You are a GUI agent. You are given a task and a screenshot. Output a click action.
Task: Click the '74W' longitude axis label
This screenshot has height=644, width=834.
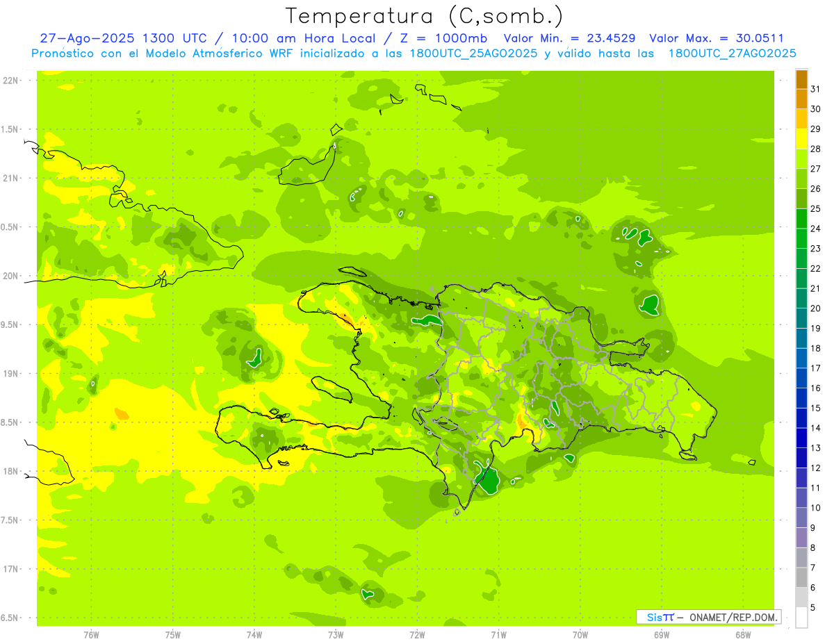[x=254, y=634]
